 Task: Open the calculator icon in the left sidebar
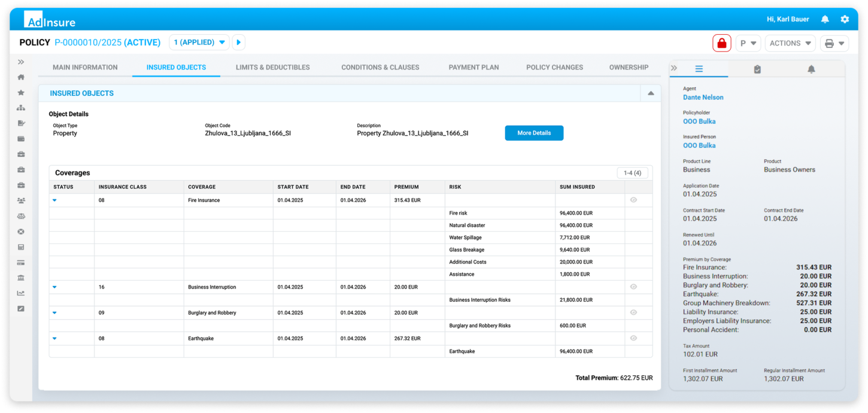pyautogui.click(x=20, y=247)
